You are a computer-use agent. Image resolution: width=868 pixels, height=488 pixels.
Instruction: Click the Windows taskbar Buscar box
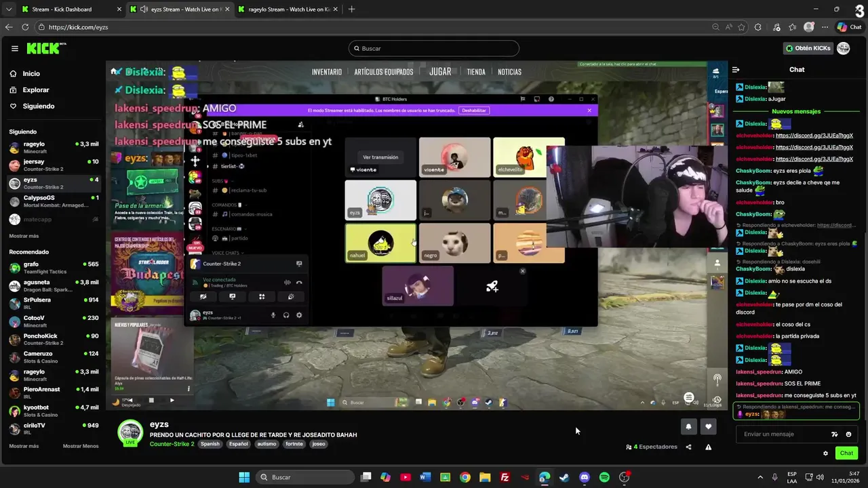[305, 477]
